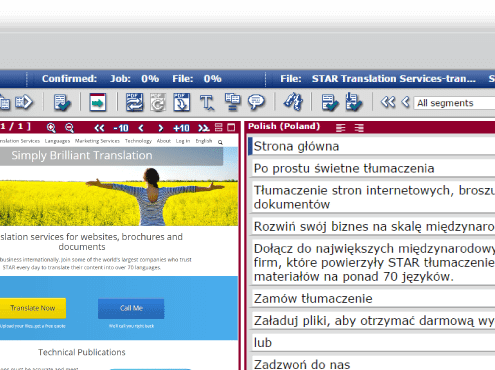Select the 'Strona główna' segment

[373, 146]
